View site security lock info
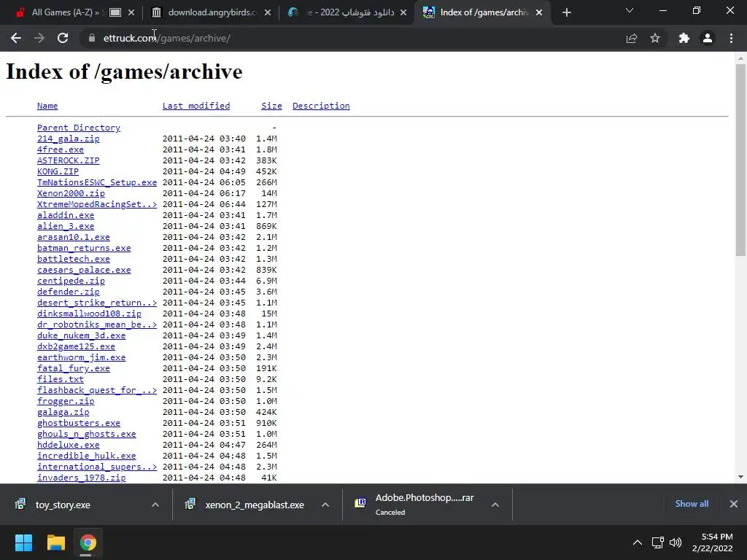 click(x=91, y=38)
